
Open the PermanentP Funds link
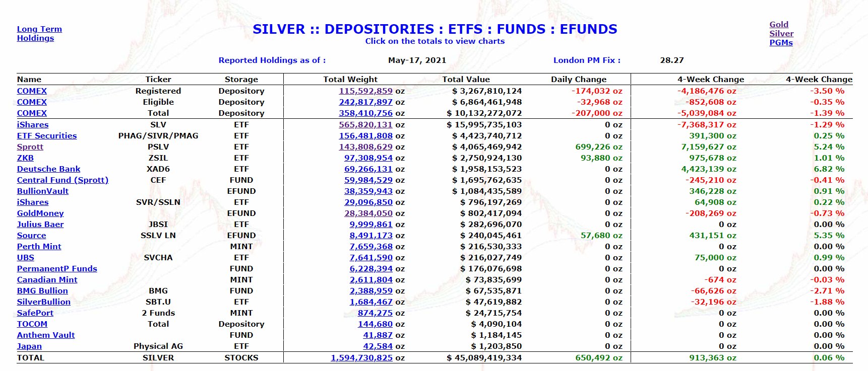pyautogui.click(x=57, y=269)
